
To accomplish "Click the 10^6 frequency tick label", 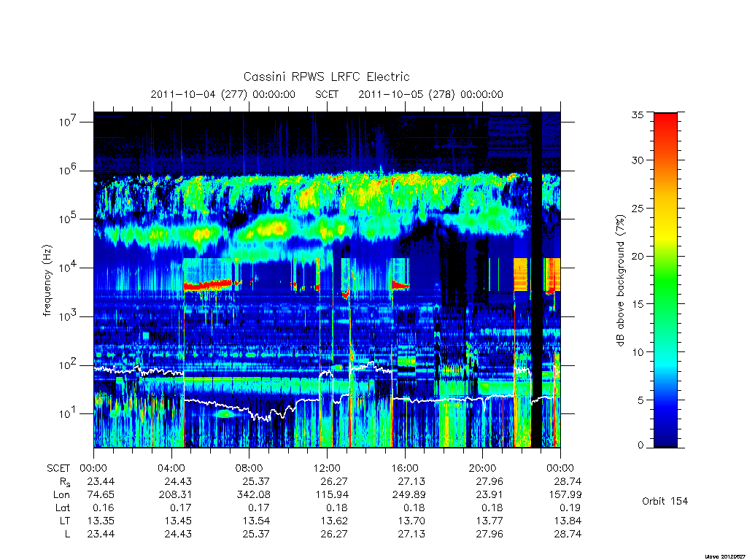I will coord(68,170).
